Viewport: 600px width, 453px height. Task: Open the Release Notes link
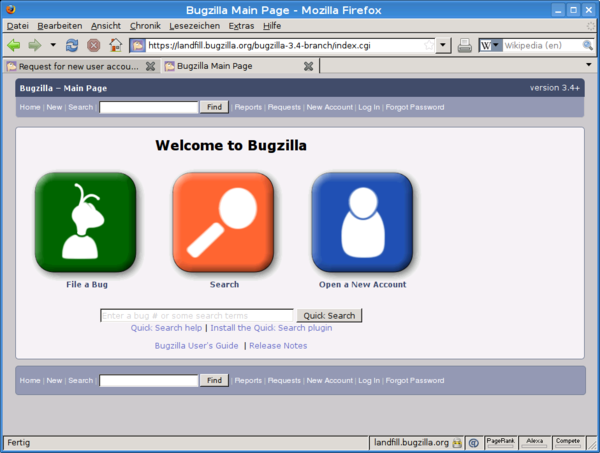(x=278, y=345)
